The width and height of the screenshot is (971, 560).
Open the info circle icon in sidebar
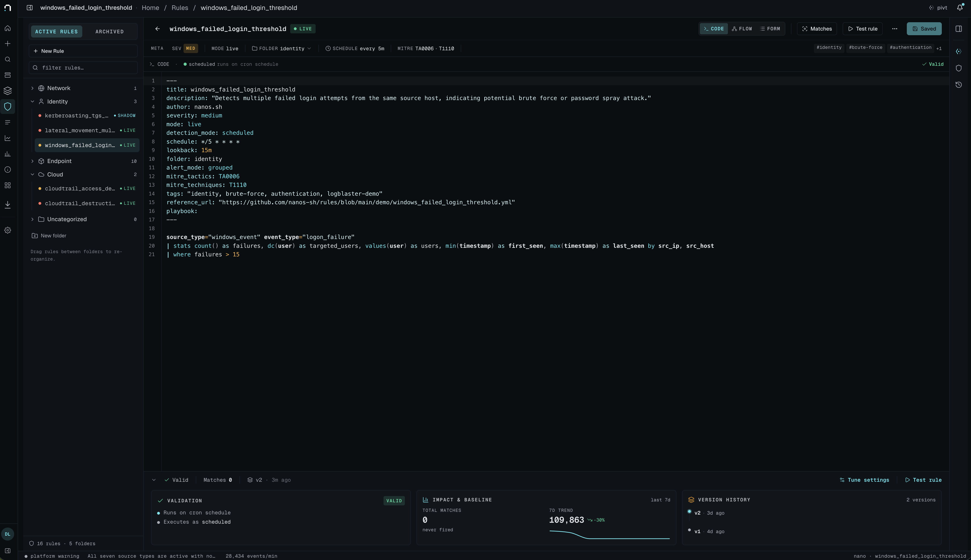(8, 170)
